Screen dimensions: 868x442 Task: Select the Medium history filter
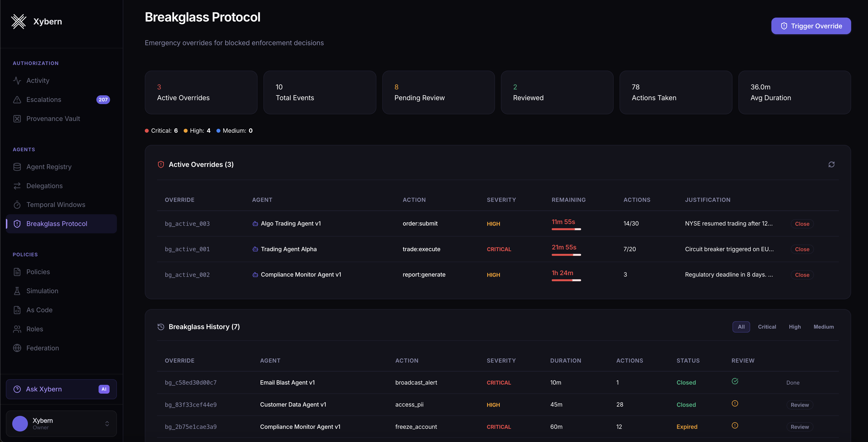click(x=823, y=327)
